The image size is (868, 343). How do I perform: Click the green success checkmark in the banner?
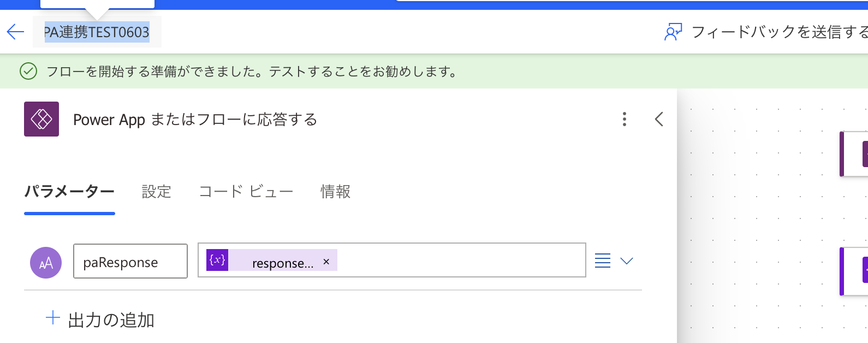(28, 72)
